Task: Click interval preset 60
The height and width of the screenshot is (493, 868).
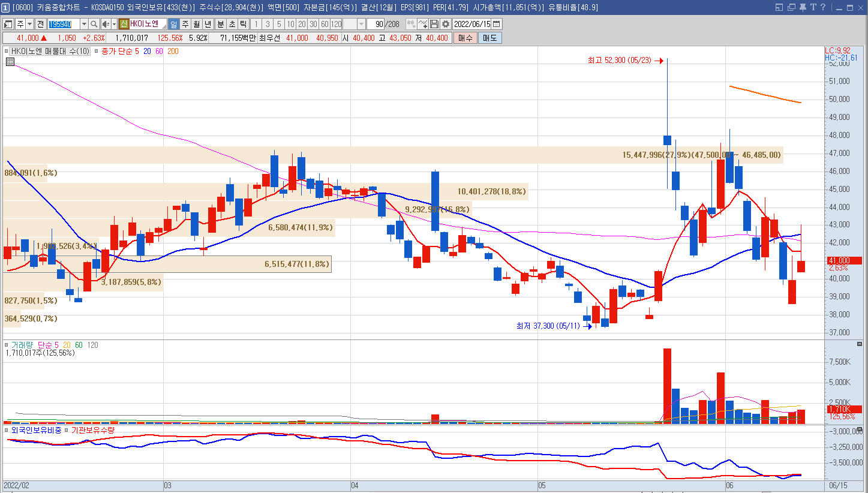Action: tap(325, 24)
